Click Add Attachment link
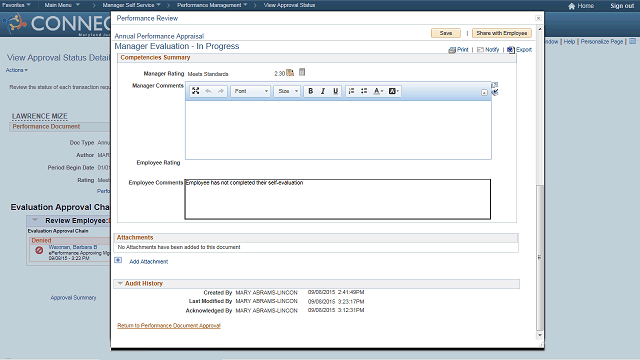 tap(149, 262)
